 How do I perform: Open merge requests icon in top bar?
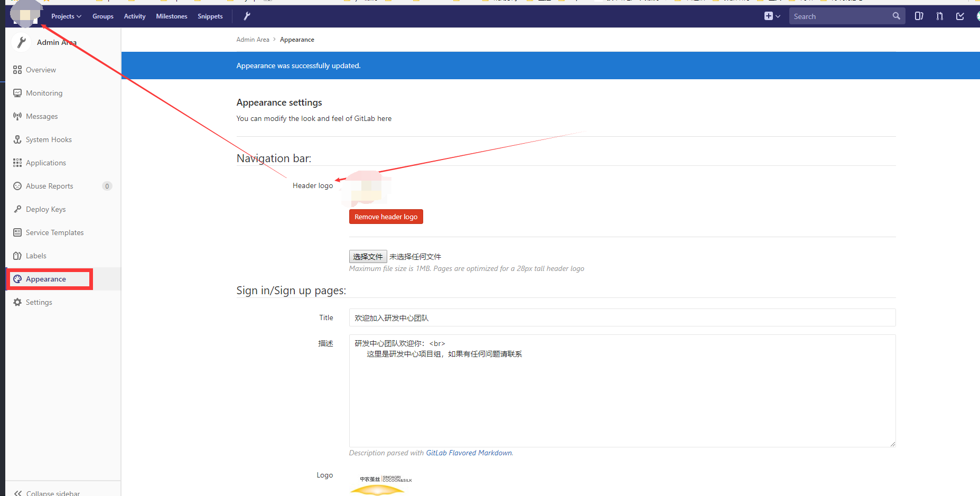[939, 16]
